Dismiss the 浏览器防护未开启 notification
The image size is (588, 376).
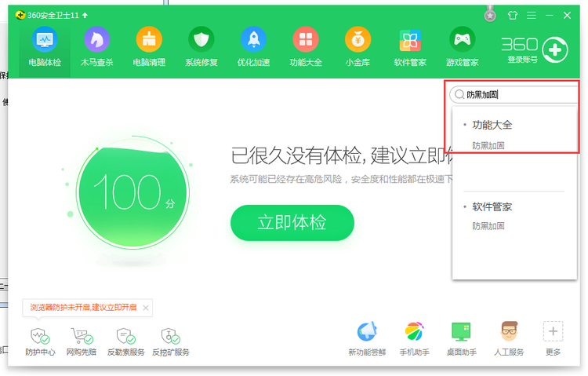pos(146,308)
